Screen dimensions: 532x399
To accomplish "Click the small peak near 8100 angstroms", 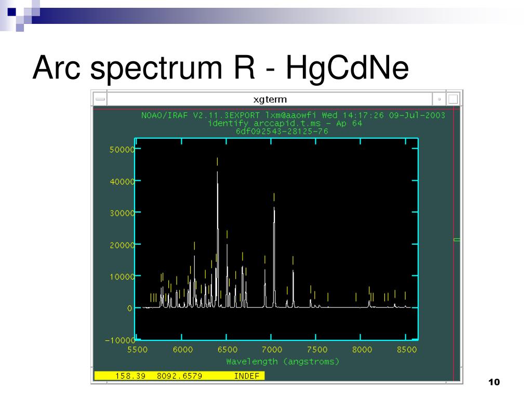I will [x=369, y=303].
